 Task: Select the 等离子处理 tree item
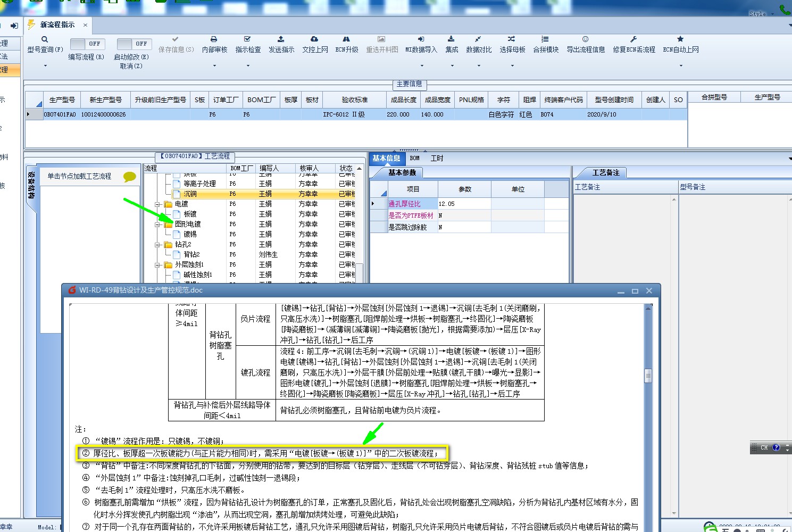pyautogui.click(x=199, y=184)
